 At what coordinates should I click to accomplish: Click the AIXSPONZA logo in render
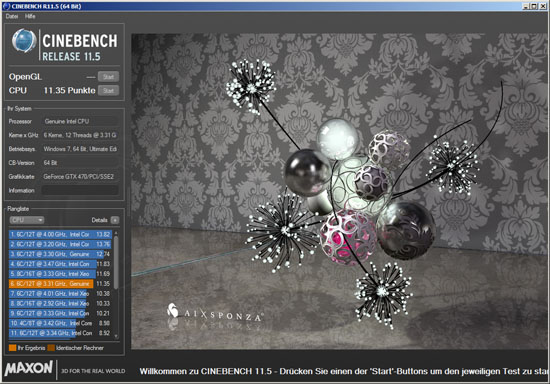tap(215, 312)
